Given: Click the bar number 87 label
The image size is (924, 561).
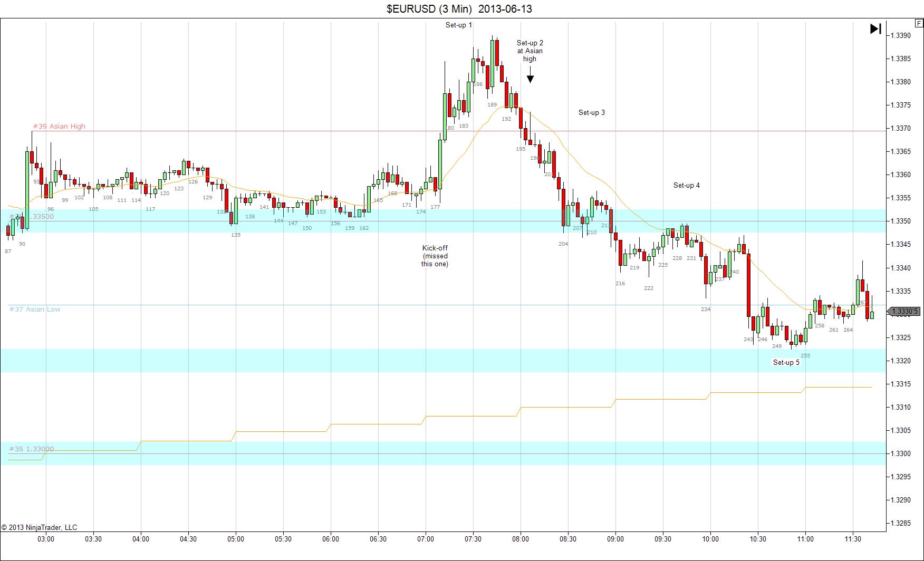Looking at the screenshot, I should (8, 252).
